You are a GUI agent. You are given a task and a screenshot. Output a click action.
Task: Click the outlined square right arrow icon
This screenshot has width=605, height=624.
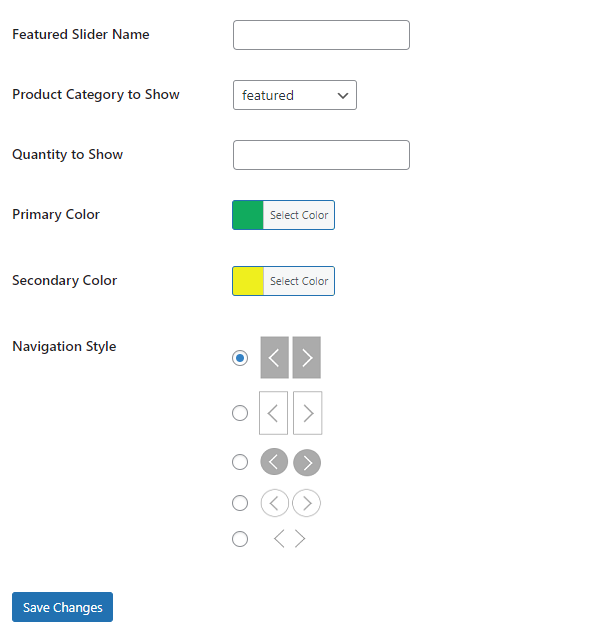pyautogui.click(x=307, y=413)
